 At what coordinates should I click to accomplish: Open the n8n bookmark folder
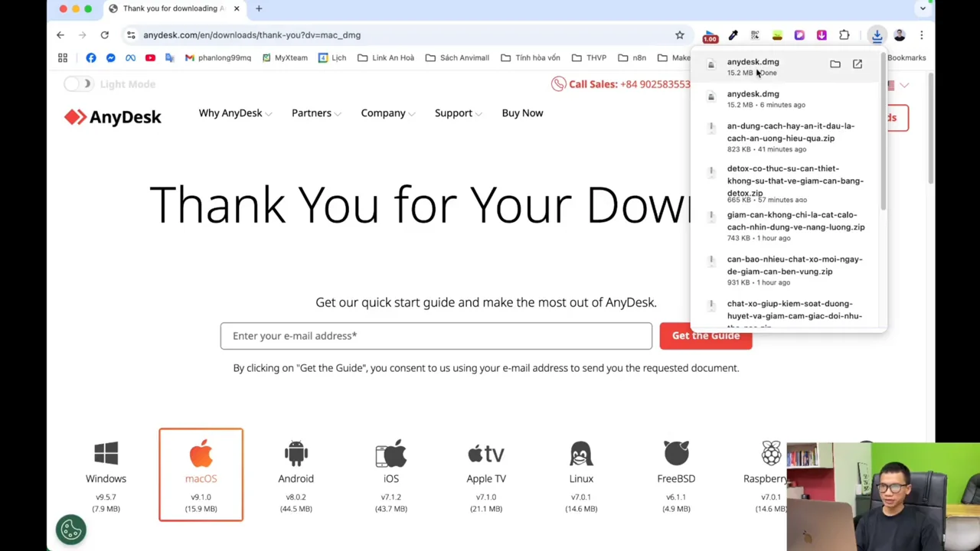[x=632, y=58]
